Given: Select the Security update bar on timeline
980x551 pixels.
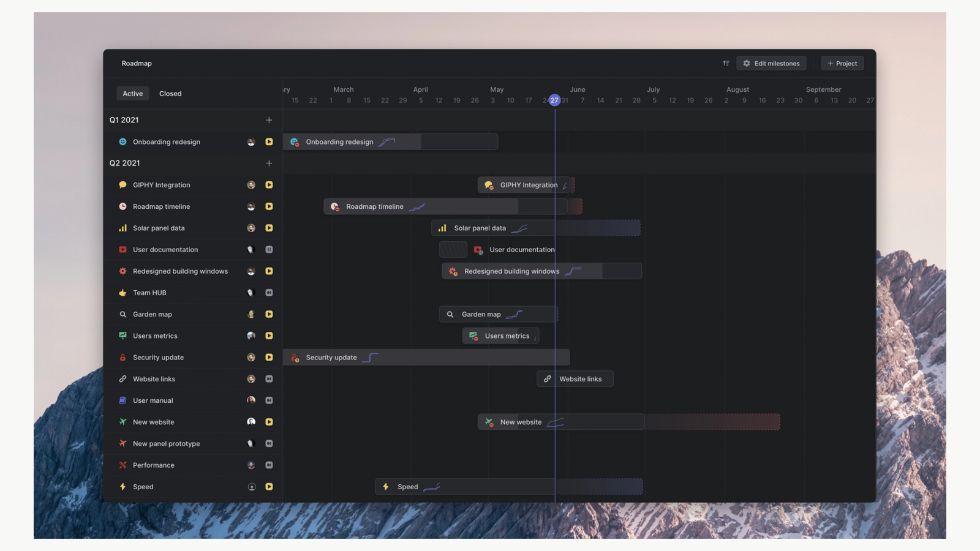Looking at the screenshot, I should [426, 358].
